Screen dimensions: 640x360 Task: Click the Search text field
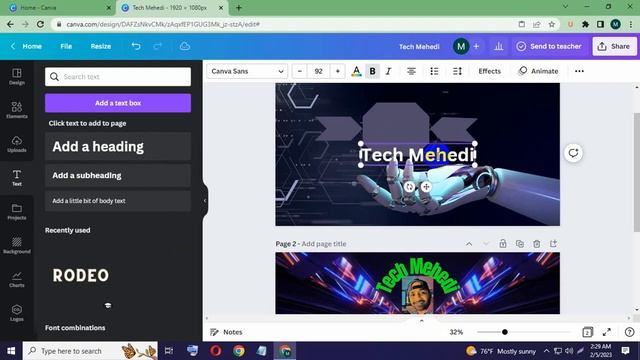[x=118, y=77]
